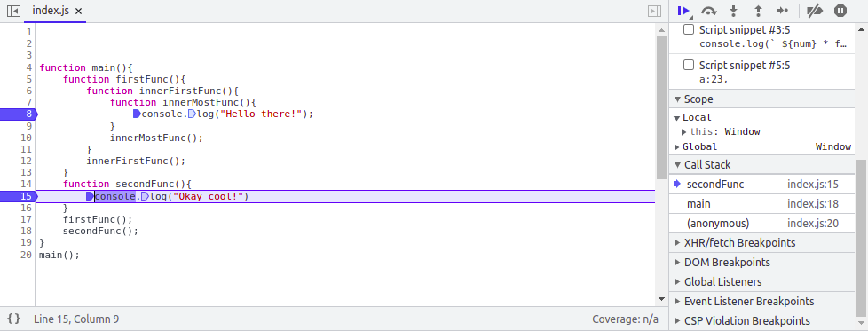Show navigator sidebar panel
The width and height of the screenshot is (868, 331).
click(x=13, y=11)
